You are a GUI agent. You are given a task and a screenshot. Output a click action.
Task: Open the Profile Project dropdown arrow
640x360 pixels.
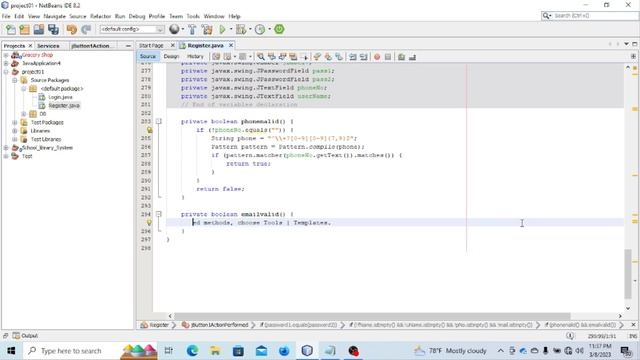point(269,29)
